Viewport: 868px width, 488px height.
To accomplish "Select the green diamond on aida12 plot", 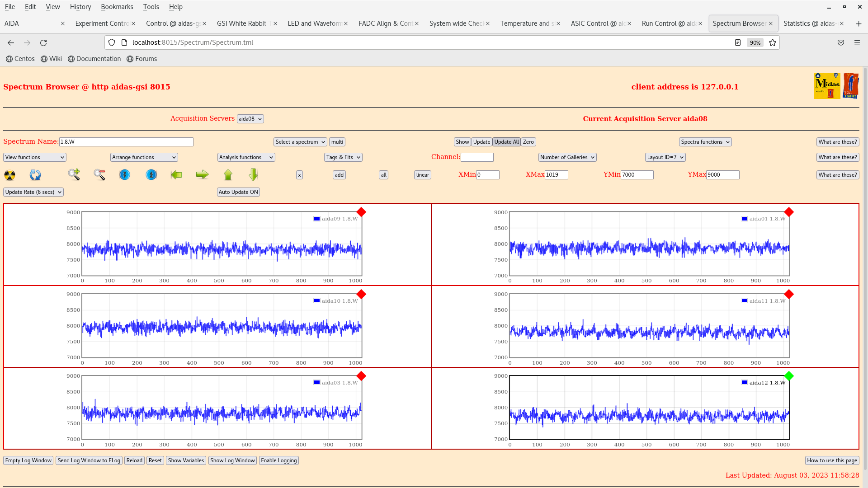I will (x=789, y=376).
